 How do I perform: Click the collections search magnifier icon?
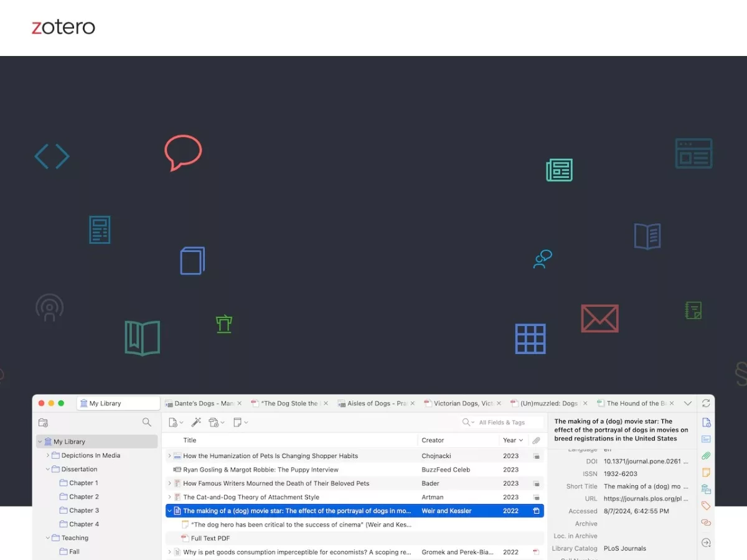coord(147,422)
